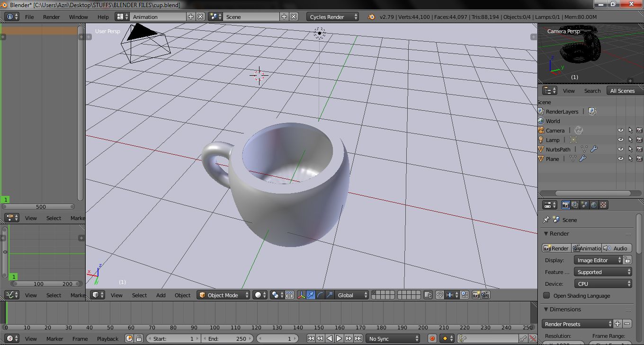Select the scale manipulator icon

tap(330, 295)
